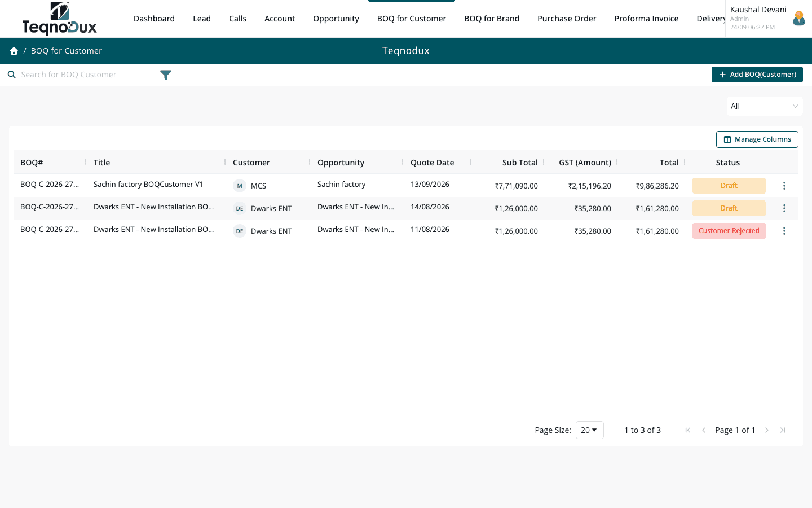Screen dimensions: 812x508
Task: Click 1 to 3 of 3 record count
Action: (642, 430)
